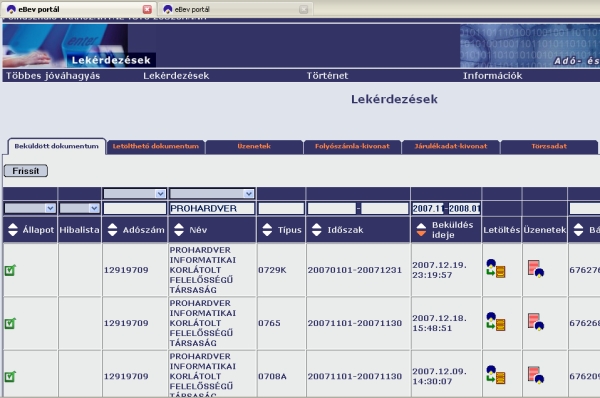600x398 pixels.
Task: Sort table by Állapot arrows
Action: (x=13, y=230)
